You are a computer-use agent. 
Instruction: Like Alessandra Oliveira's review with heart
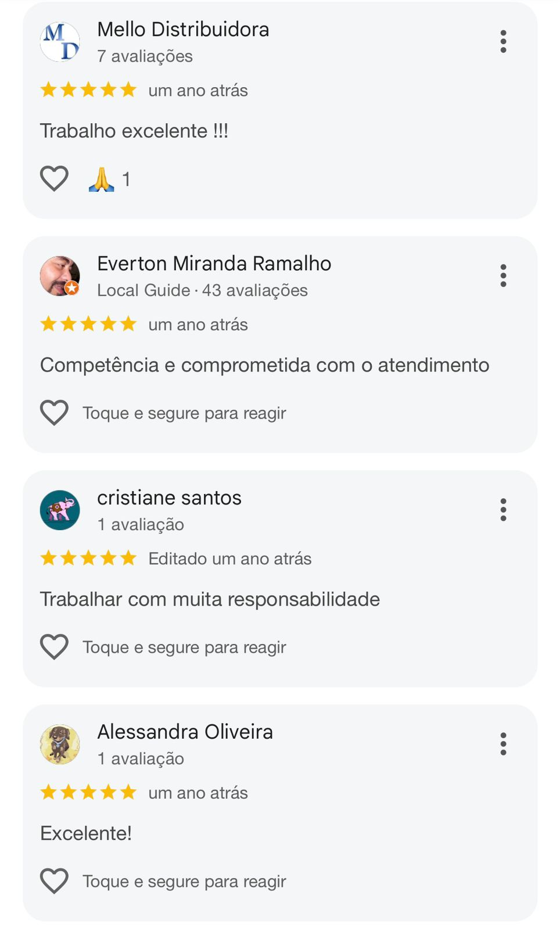(x=54, y=881)
